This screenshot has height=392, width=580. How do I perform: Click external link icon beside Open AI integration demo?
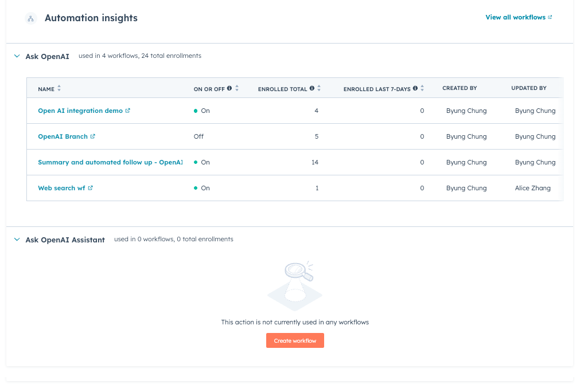pos(128,111)
